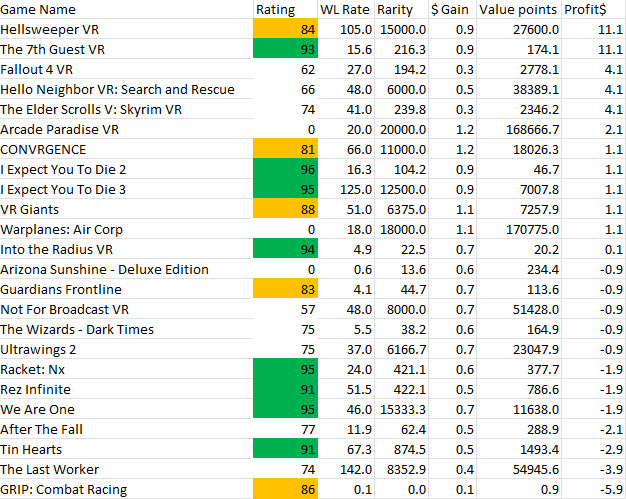This screenshot has height=499, width=626.
Task: Click the Value points header
Action: tap(519, 9)
